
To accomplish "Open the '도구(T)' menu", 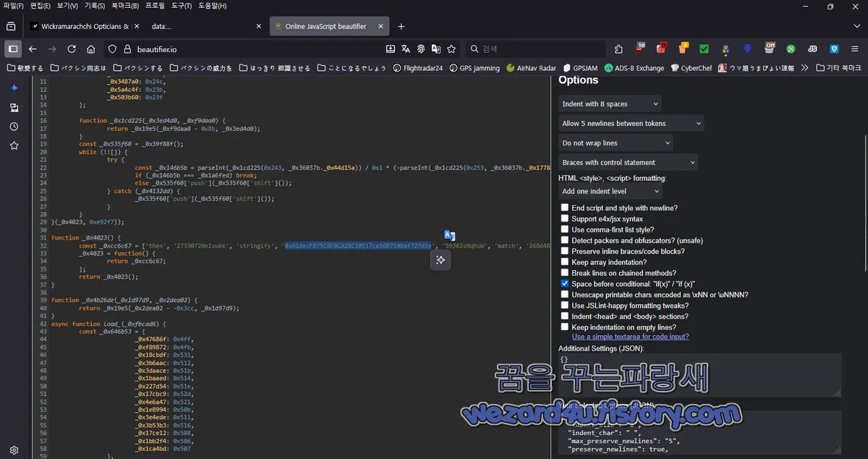I will click(x=182, y=6).
